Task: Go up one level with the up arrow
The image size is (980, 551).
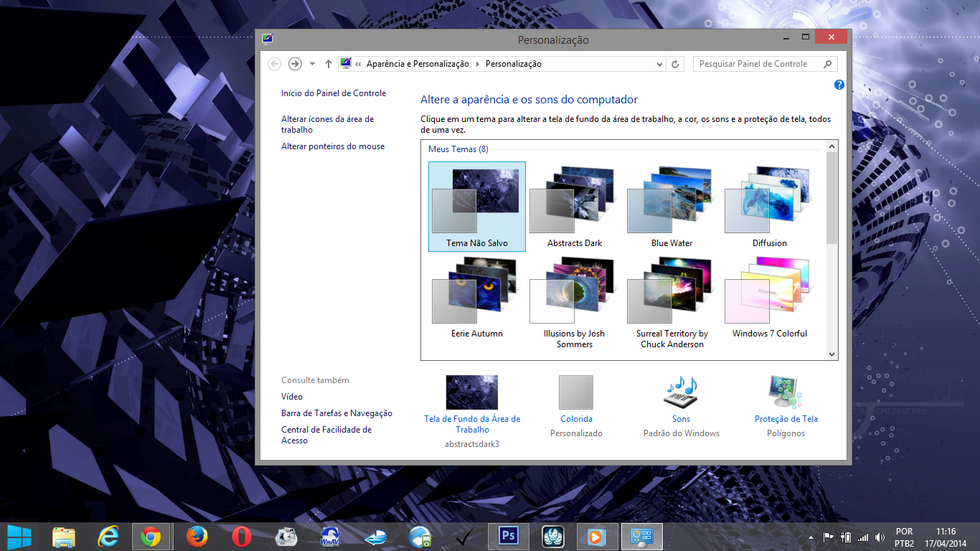Action: 329,64
